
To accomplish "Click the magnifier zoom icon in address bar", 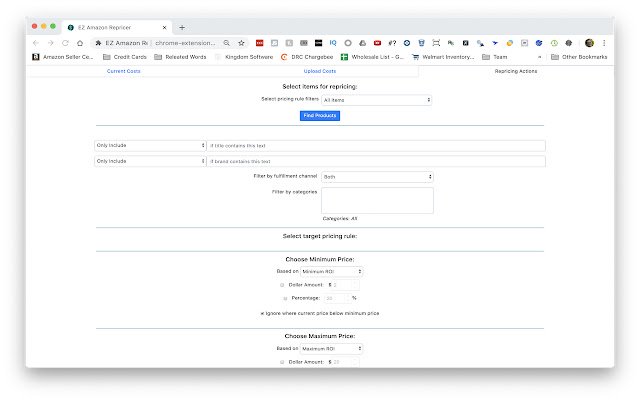I will 227,43.
